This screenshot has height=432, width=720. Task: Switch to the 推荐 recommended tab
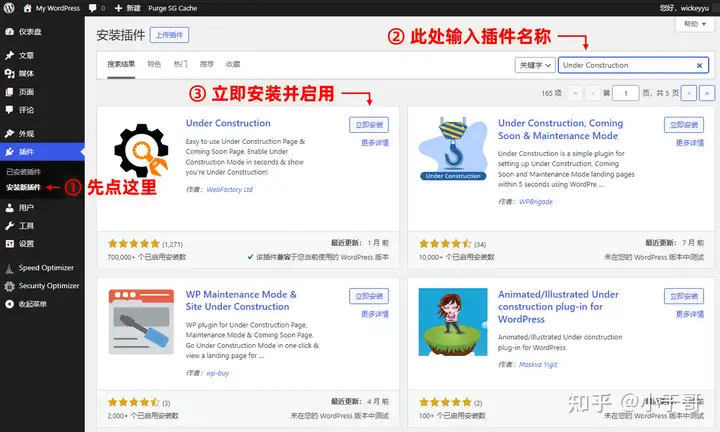pyautogui.click(x=207, y=64)
